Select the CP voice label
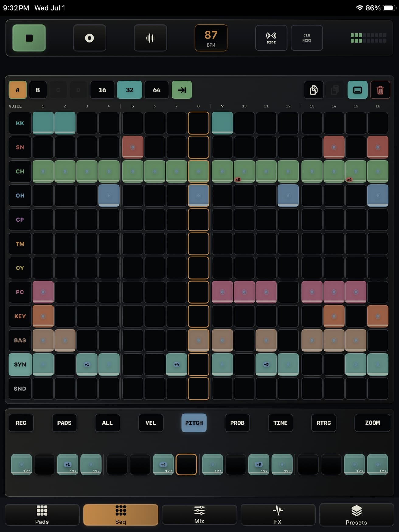Screen dimensions: 399x532 20,219
